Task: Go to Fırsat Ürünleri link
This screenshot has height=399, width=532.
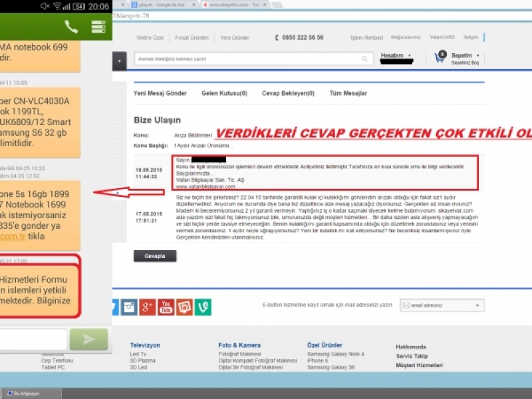Action: point(190,38)
